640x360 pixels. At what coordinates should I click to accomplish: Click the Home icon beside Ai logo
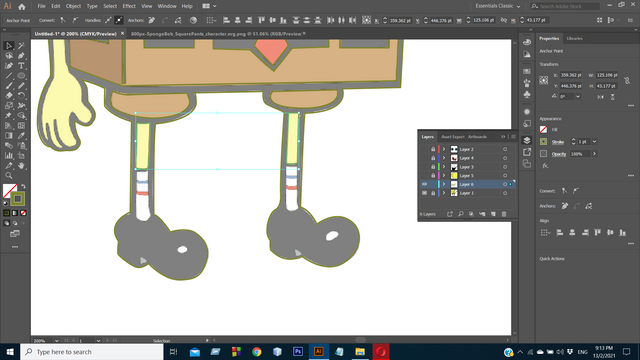pyautogui.click(x=22, y=7)
